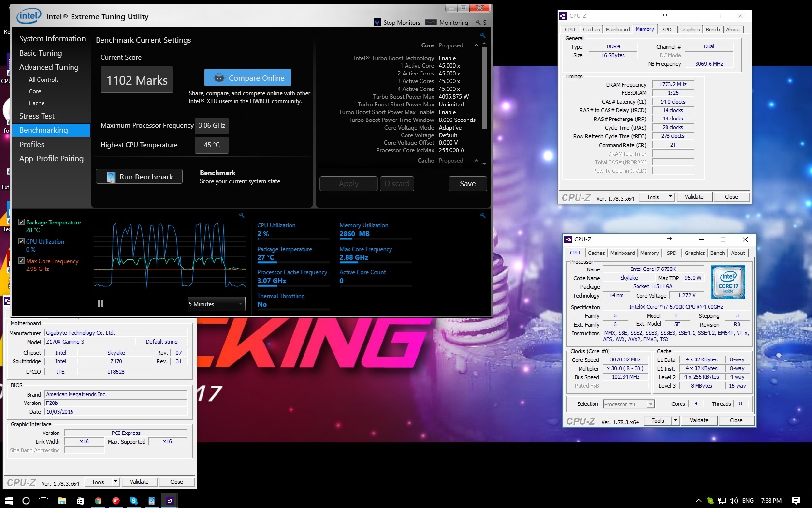Click the wrench icon above monitor readouts
Screen dimensions: 812x508
pyautogui.click(x=482, y=215)
